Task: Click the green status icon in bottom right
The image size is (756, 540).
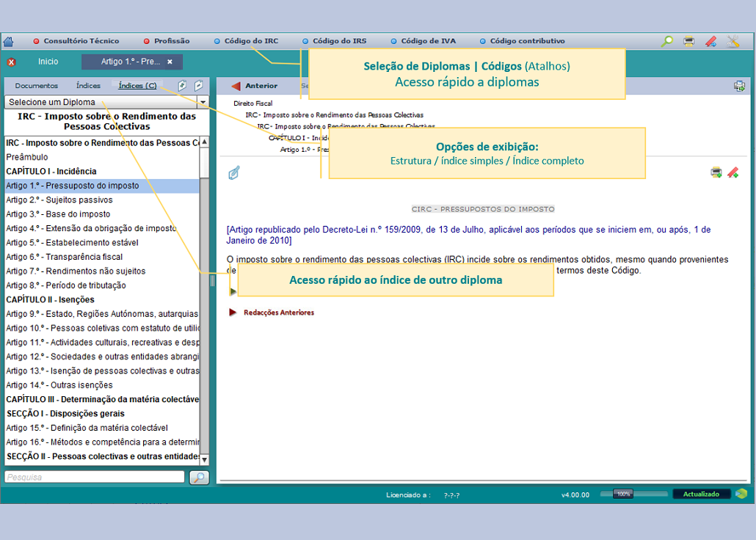Action: pyautogui.click(x=741, y=494)
